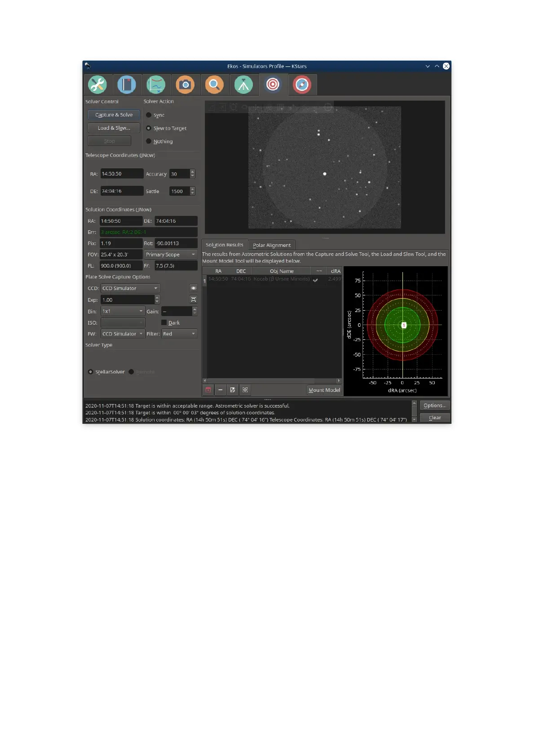
Task: Click the DEC column header in results table
Action: [241, 271]
